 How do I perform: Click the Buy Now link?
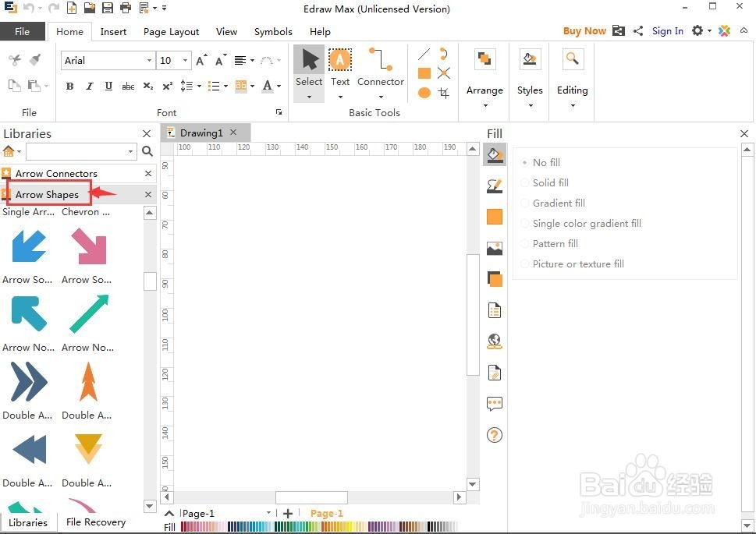click(584, 31)
